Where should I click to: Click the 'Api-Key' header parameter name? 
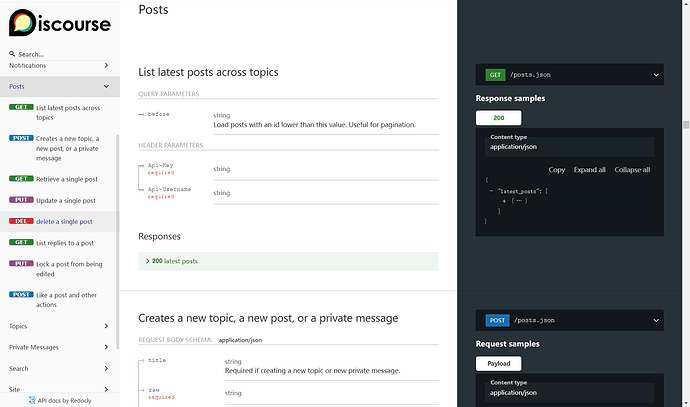pos(160,165)
